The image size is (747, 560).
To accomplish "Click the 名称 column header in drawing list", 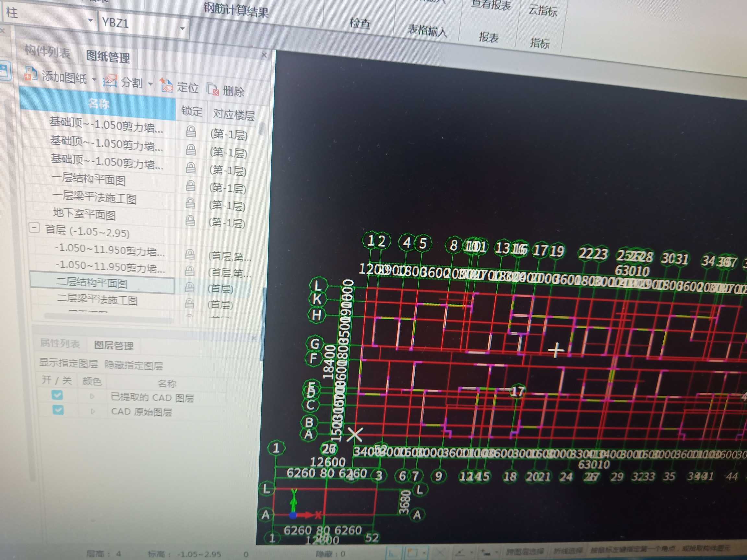I will 98,103.
